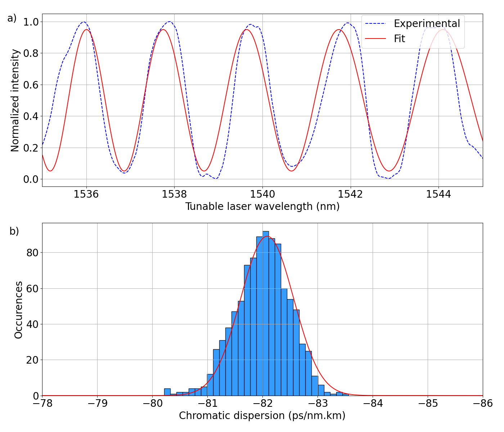Click the 1.0 intensity tick label
The image size is (504, 432).
point(30,22)
